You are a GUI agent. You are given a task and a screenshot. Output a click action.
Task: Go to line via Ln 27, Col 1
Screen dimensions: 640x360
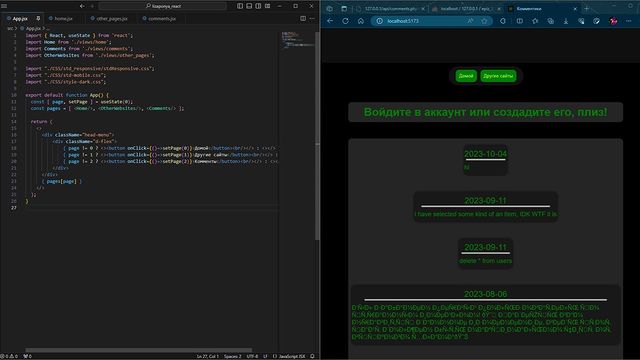208,356
